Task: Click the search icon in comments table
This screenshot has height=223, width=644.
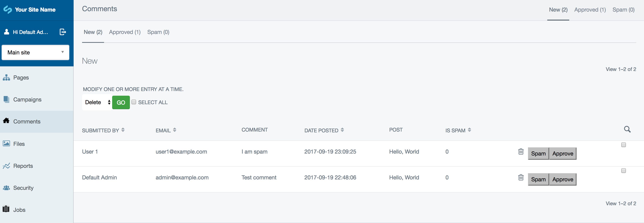Action: [627, 130]
